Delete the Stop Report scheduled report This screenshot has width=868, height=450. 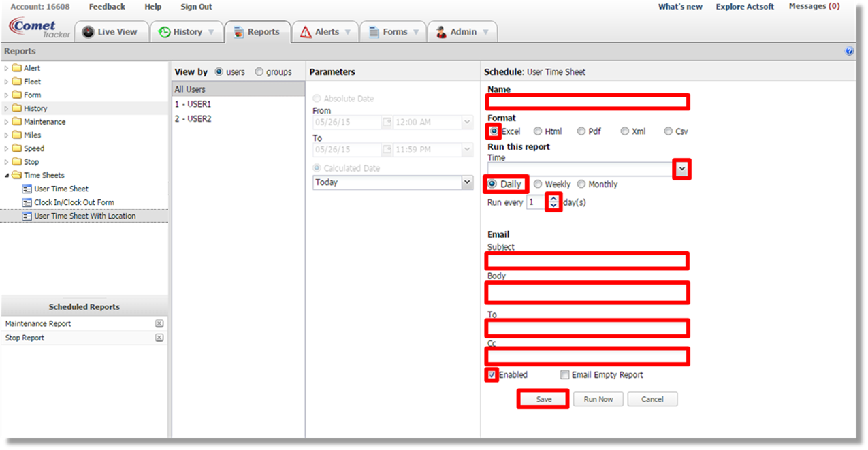pos(159,338)
